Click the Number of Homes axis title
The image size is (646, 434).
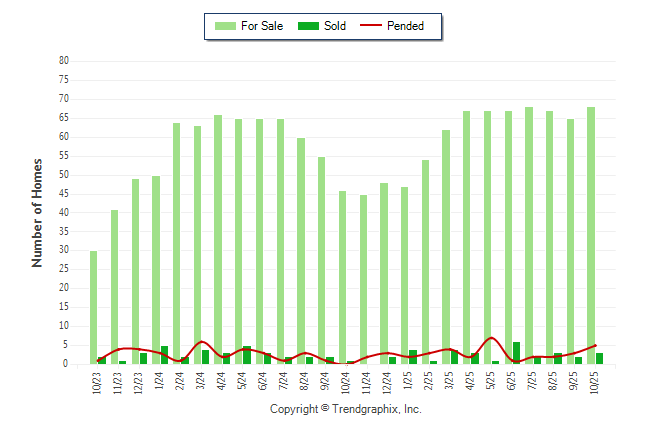coord(38,212)
